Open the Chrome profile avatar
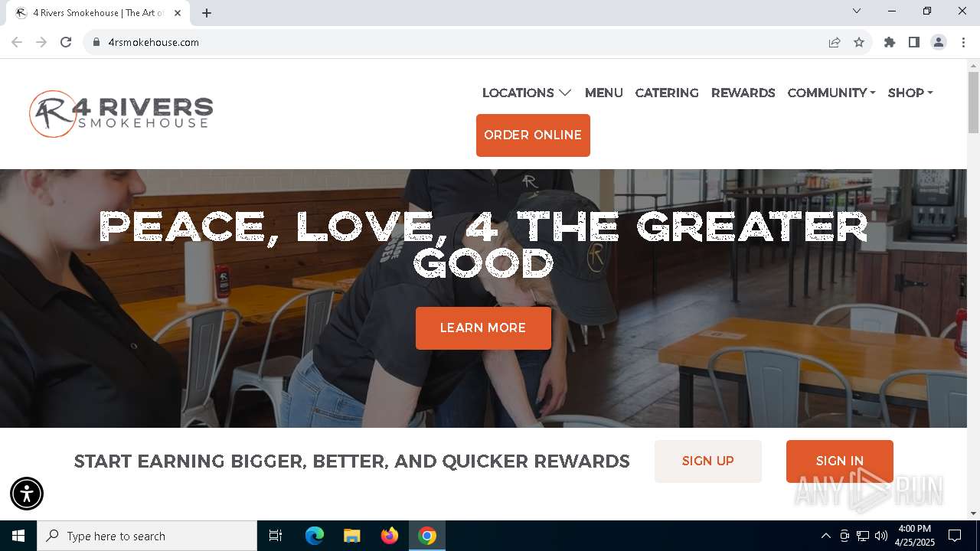 point(939,42)
